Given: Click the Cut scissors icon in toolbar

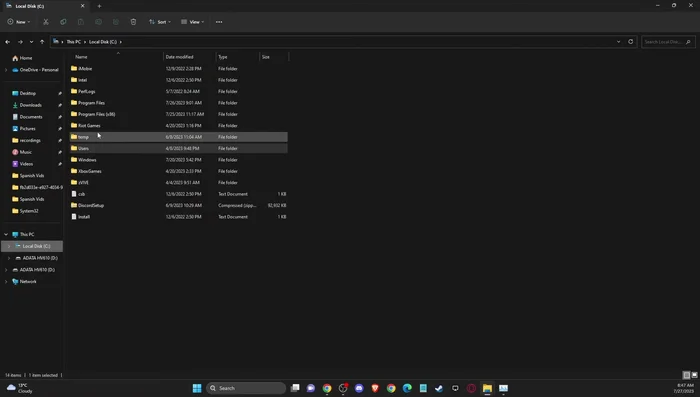Looking at the screenshot, I should pos(46,22).
